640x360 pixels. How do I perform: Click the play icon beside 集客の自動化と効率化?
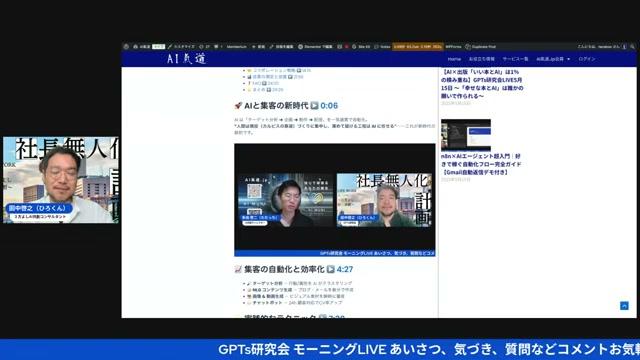coord(331,269)
